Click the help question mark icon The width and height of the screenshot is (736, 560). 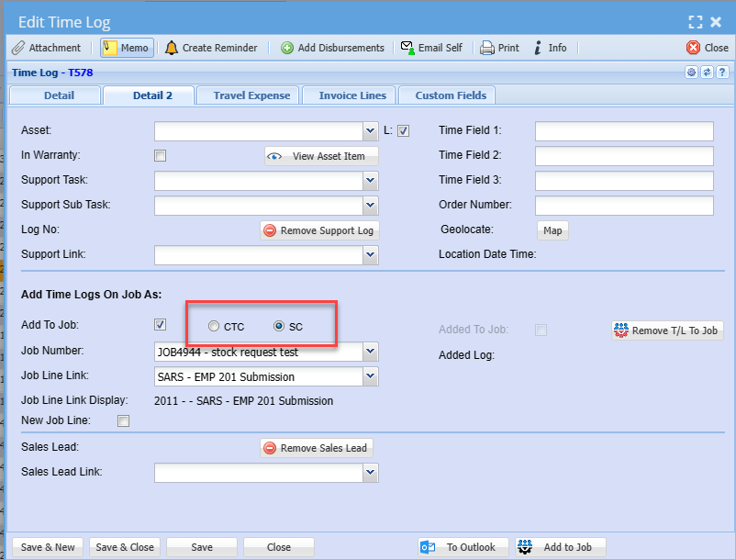pyautogui.click(x=722, y=72)
